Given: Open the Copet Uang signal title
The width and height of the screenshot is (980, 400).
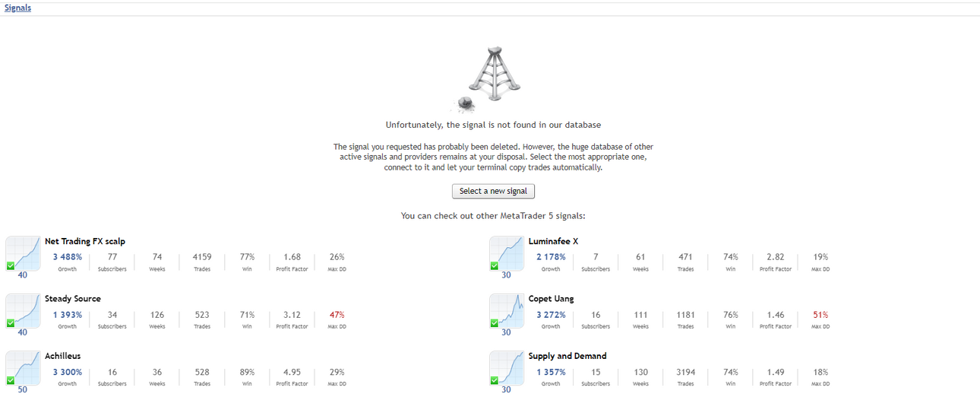Looking at the screenshot, I should point(552,299).
